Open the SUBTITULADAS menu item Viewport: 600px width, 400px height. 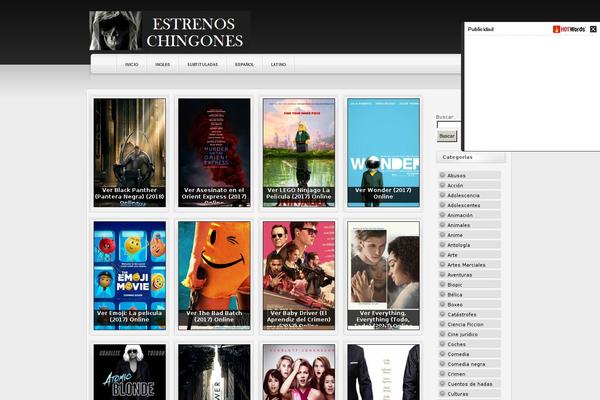pyautogui.click(x=202, y=64)
